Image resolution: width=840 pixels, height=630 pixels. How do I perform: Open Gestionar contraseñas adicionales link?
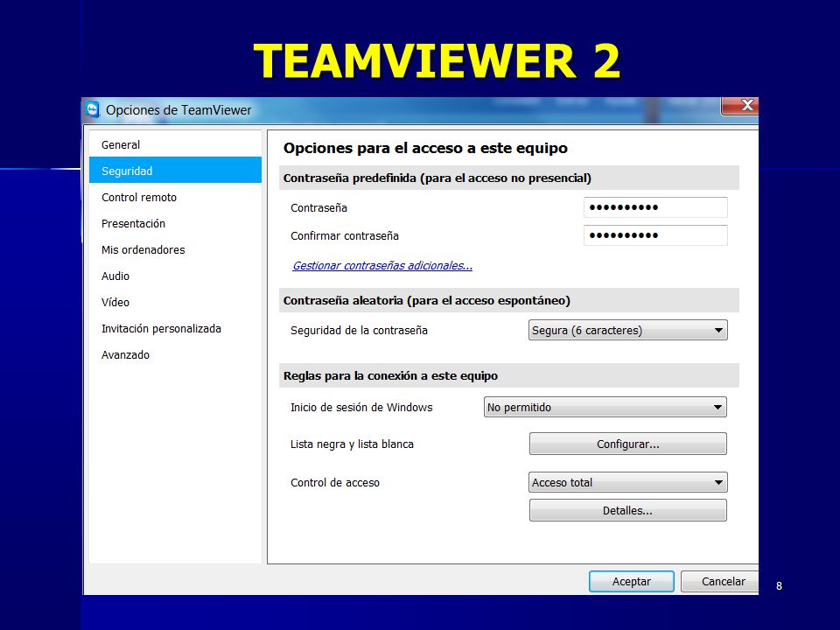[382, 266]
